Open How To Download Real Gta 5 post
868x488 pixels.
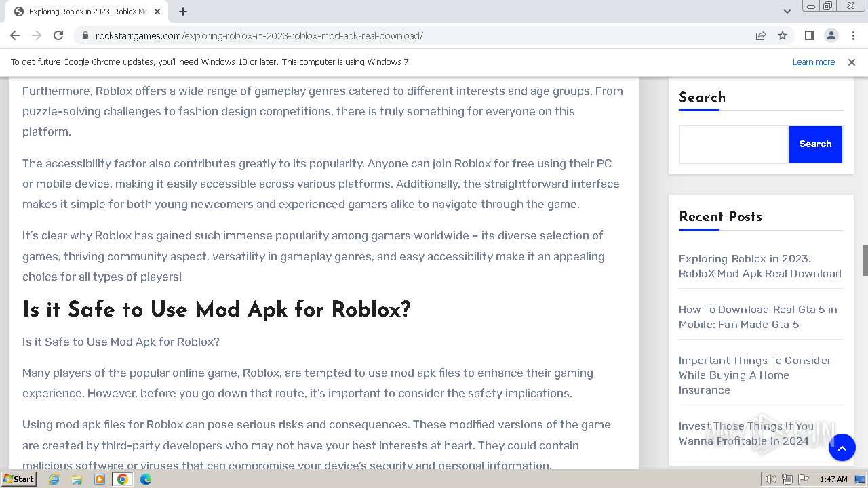[x=758, y=317]
